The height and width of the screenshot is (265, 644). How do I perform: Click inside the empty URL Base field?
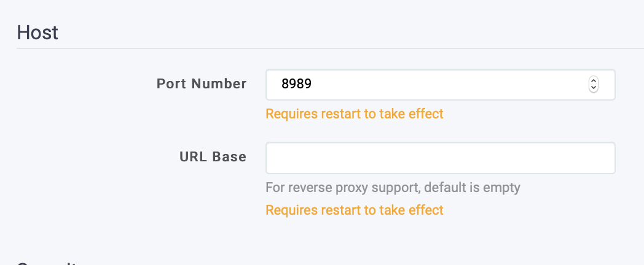coord(440,158)
